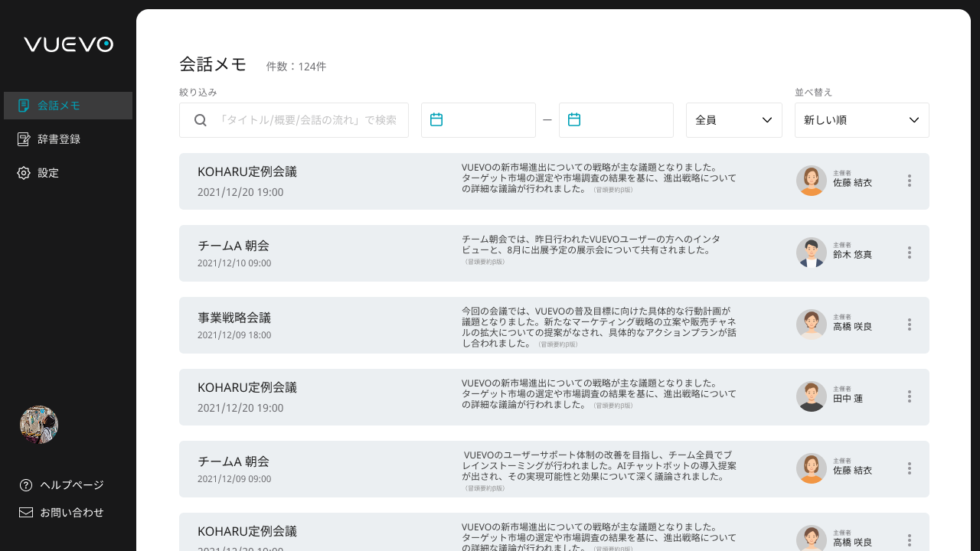Click 田中 蓮 avatar
This screenshot has height=551, width=980.
click(812, 396)
